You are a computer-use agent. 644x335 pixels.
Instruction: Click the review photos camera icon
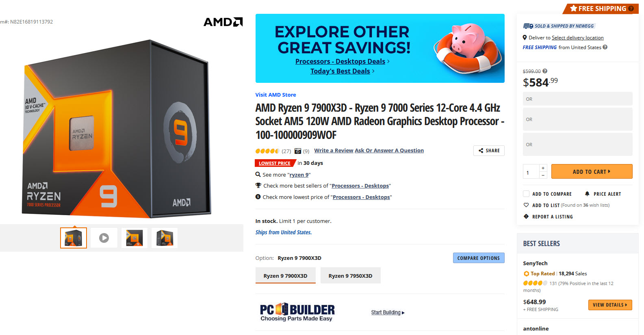pos(298,151)
